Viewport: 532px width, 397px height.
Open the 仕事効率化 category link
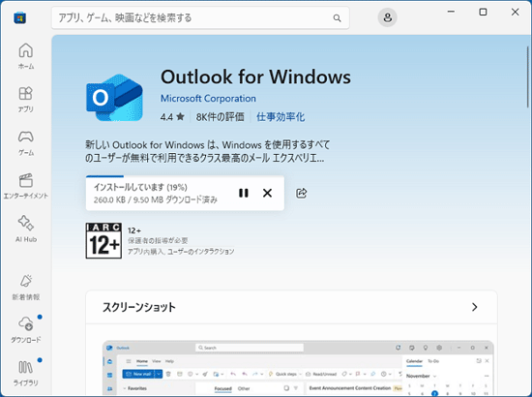tap(281, 117)
